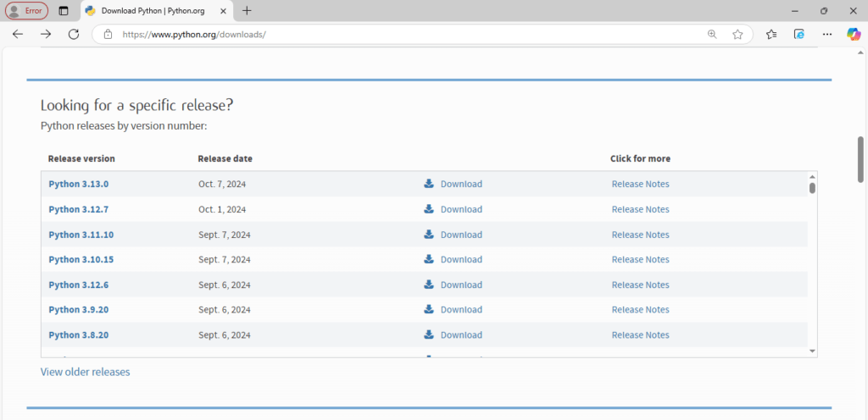Click Download text link for Python 3.8.20

461,334
